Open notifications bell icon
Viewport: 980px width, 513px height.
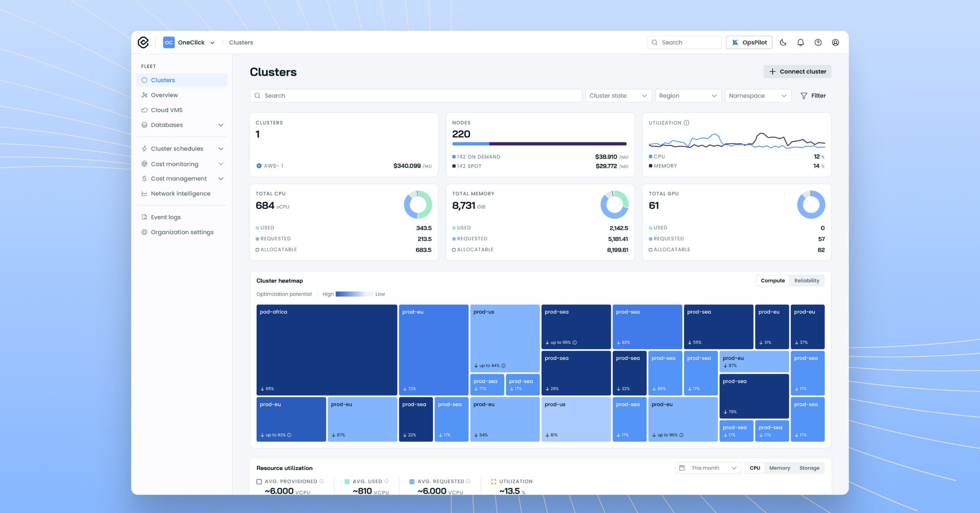click(x=800, y=42)
